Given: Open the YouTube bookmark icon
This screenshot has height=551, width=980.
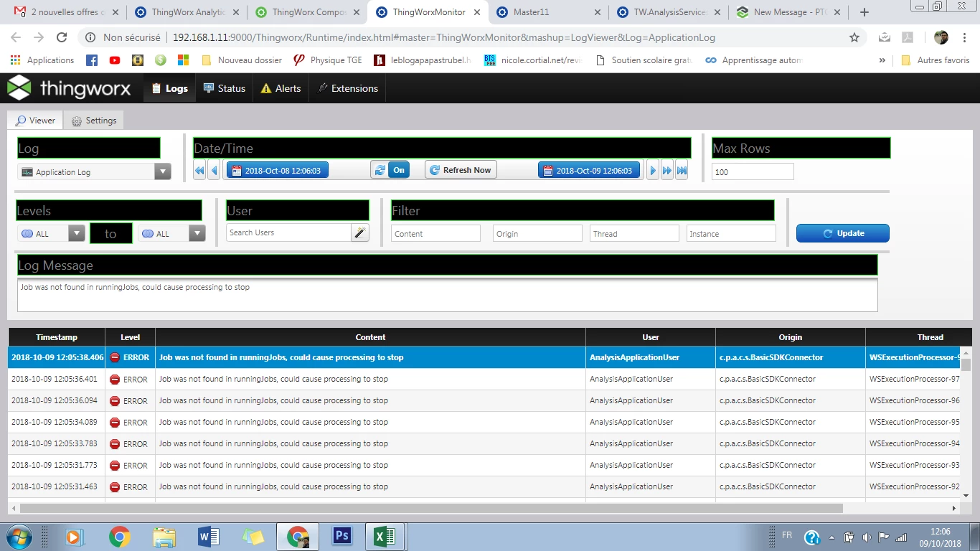Looking at the screenshot, I should tap(115, 60).
